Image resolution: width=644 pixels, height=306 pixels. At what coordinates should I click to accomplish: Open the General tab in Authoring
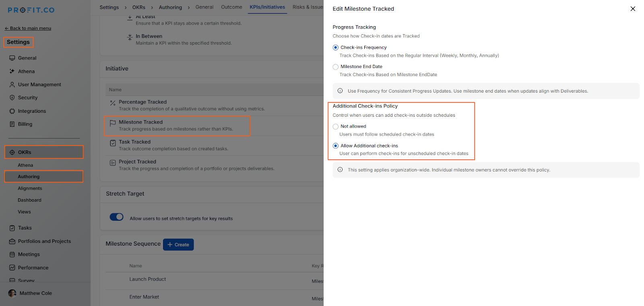click(x=204, y=7)
